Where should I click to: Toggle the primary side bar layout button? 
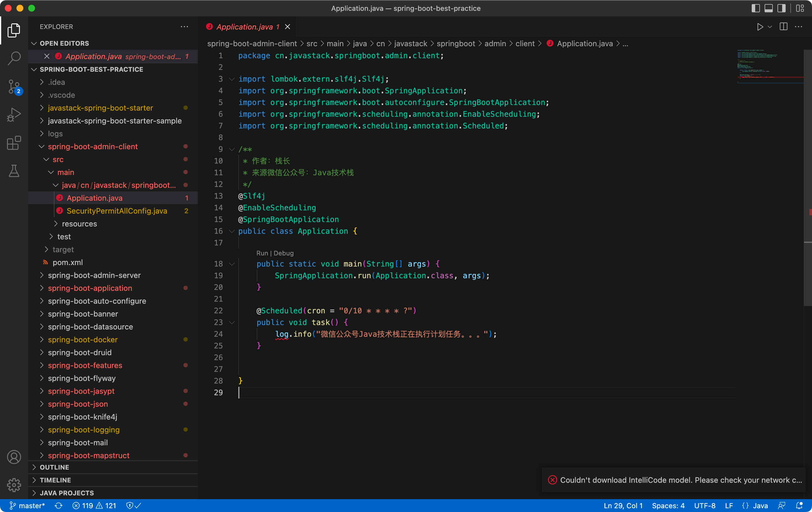(755, 8)
